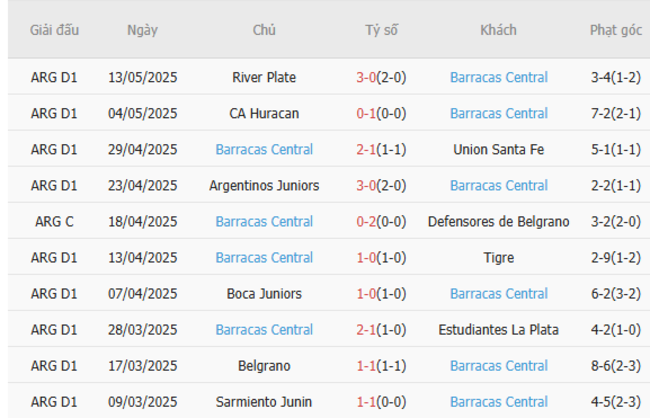Click the "Ngày" column header
Screen dimensions: 650x418
coord(142,30)
